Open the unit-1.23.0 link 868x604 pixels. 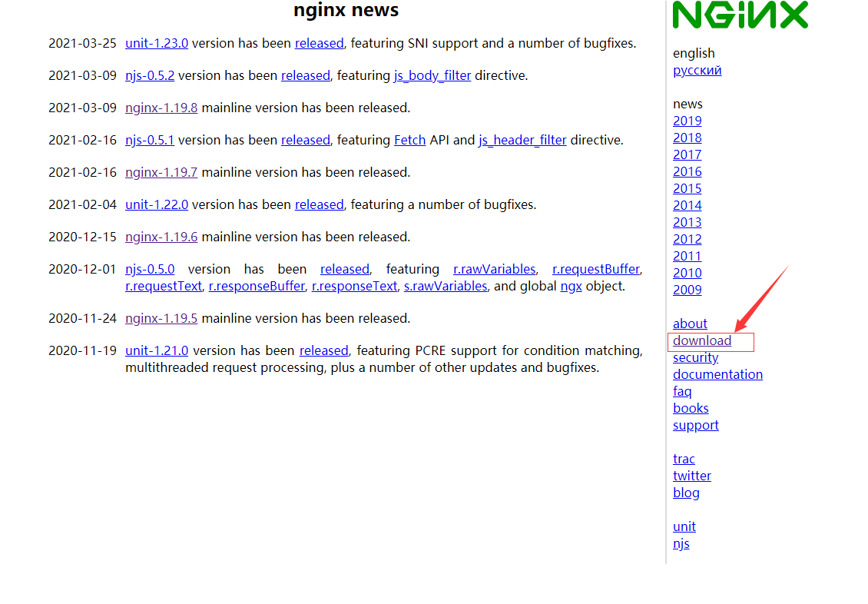157,43
